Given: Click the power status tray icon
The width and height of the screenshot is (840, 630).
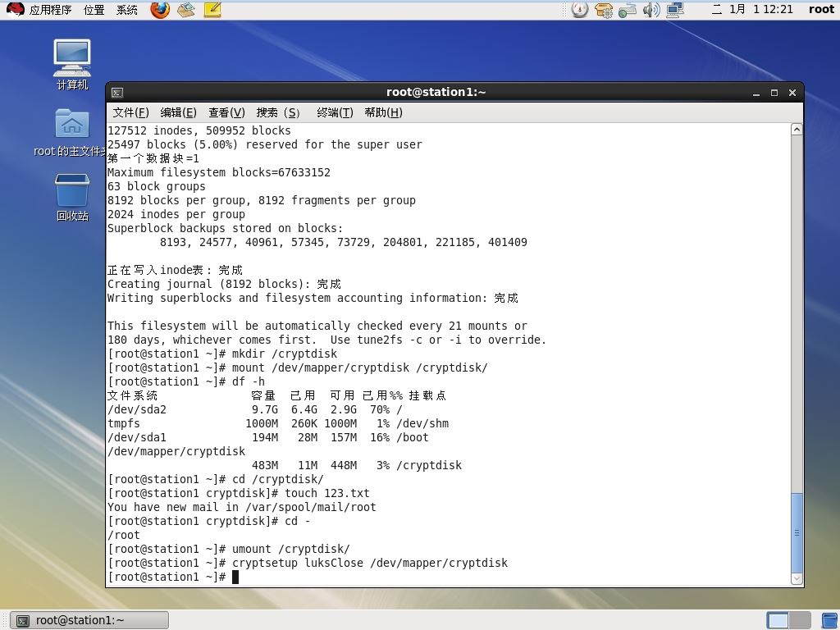Looking at the screenshot, I should [579, 10].
